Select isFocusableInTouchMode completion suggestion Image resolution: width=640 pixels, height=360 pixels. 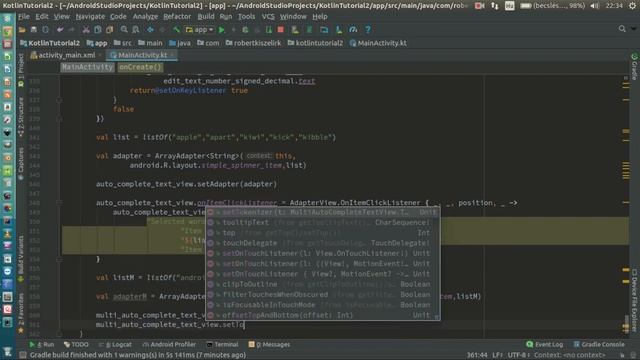[322, 304]
